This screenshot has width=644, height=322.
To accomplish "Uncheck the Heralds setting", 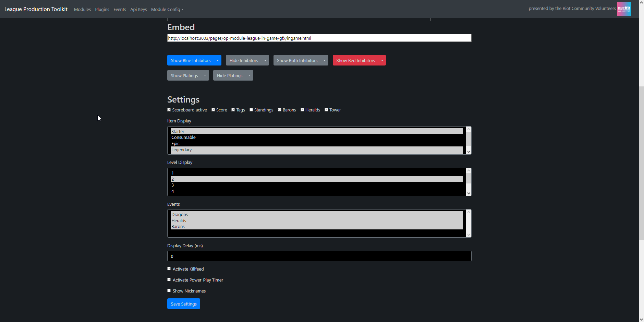I will click(303, 109).
